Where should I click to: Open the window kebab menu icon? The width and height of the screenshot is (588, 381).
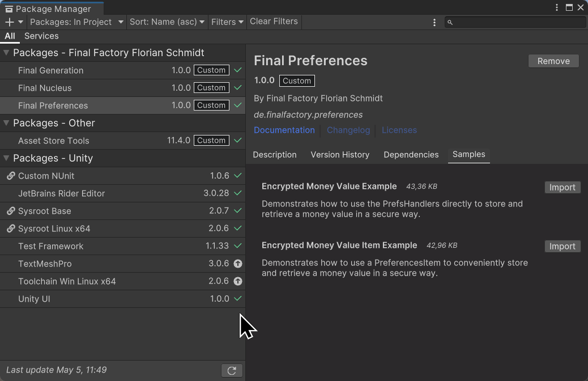[556, 7]
